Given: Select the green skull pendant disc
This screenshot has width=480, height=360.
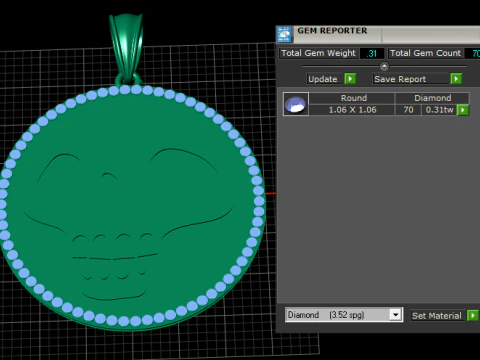Looking at the screenshot, I should pos(132,208).
